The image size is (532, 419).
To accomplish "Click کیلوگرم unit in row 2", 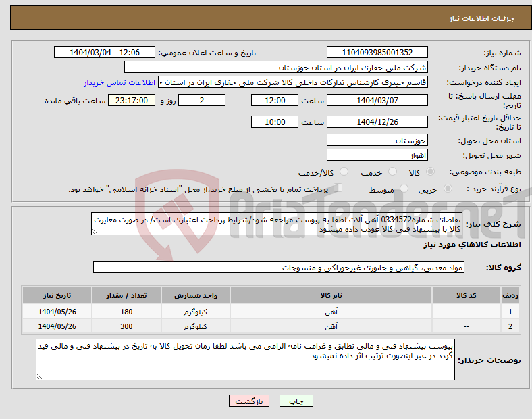I will (195, 326).
